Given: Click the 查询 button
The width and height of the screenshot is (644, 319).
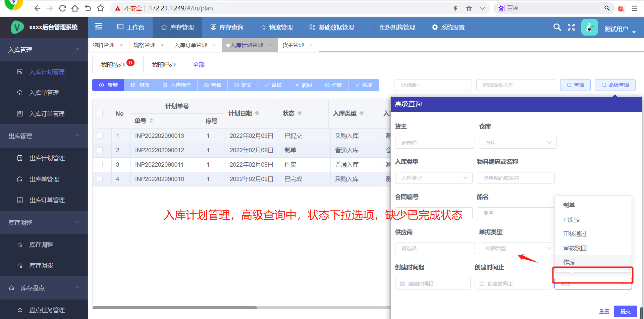Looking at the screenshot, I should coord(576,85).
